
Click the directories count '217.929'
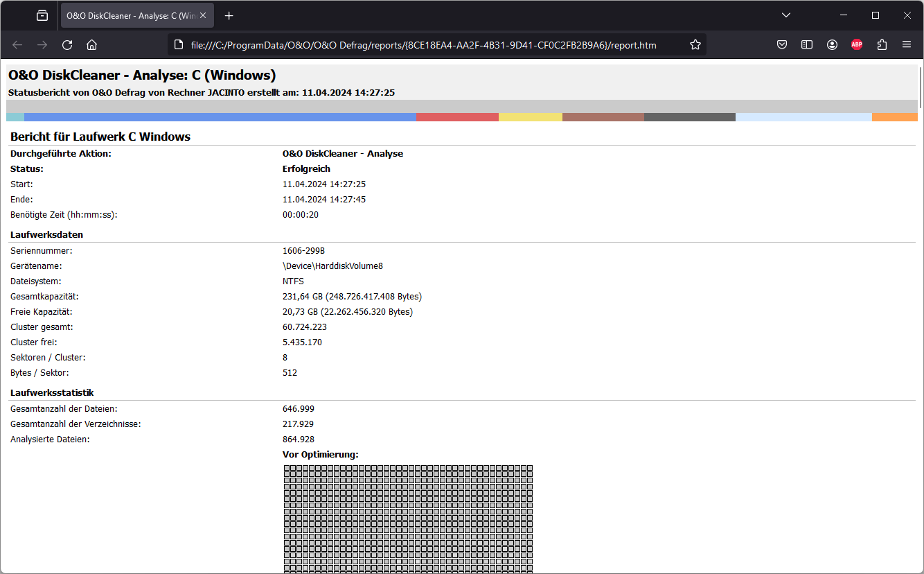coord(299,424)
